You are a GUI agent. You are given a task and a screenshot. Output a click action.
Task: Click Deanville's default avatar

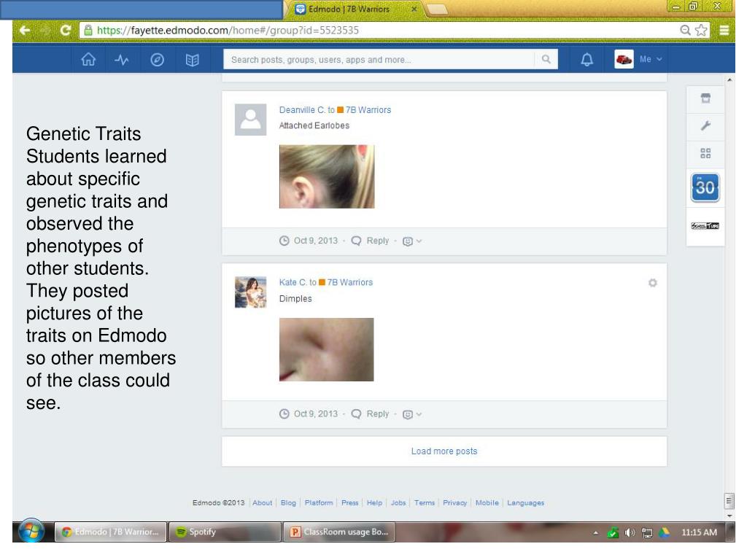tap(251, 120)
